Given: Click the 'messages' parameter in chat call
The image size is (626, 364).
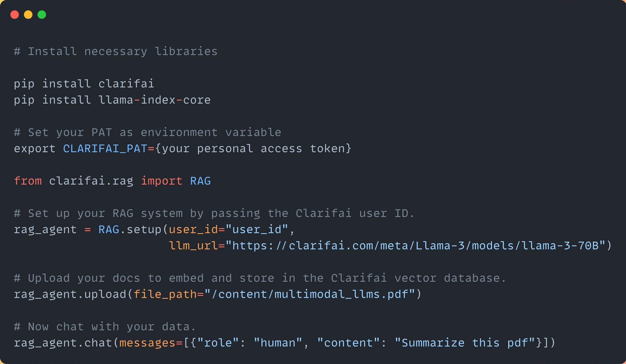Looking at the screenshot, I should tap(147, 343).
